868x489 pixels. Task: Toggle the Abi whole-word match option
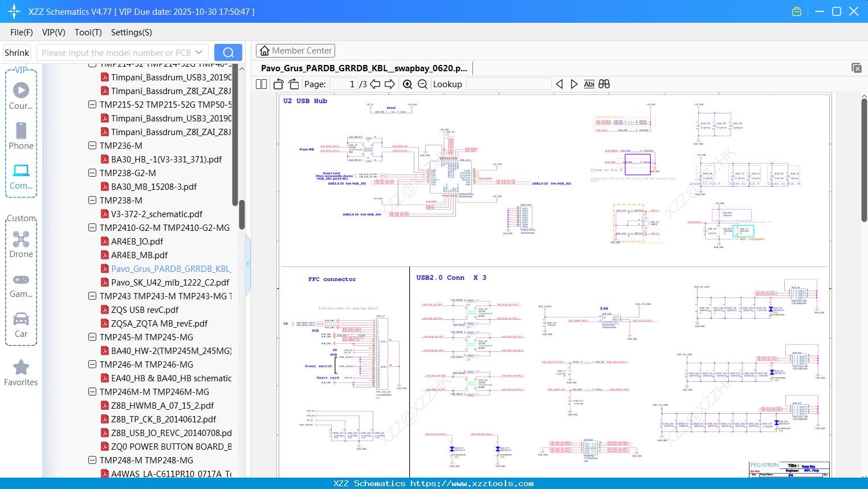pos(589,84)
